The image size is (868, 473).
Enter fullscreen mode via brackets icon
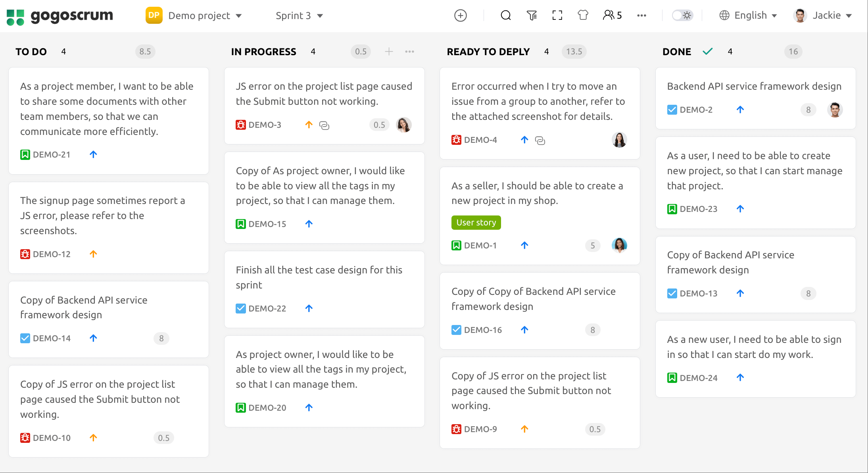tap(557, 15)
